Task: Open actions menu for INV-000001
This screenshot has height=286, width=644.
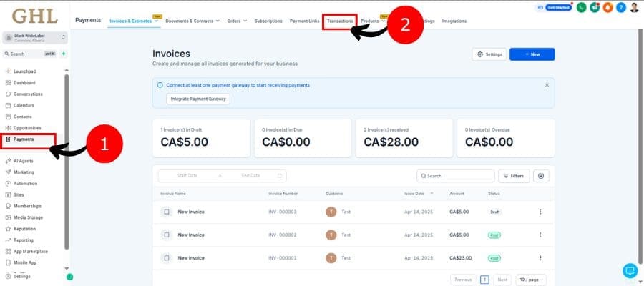Action: 540,258
